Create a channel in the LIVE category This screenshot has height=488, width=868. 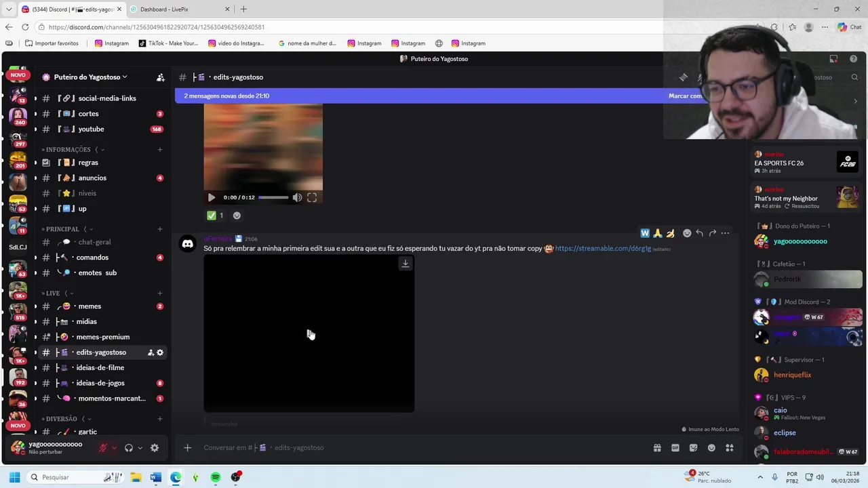[160, 293]
